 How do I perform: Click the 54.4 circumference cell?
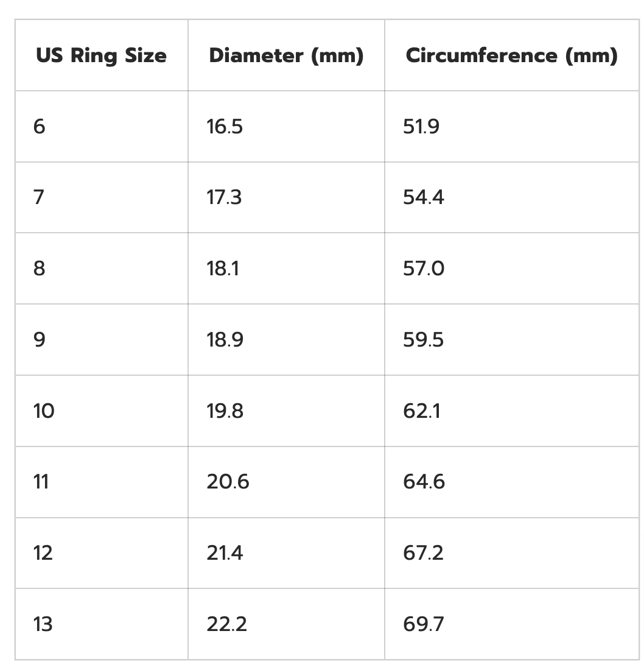coord(424,197)
